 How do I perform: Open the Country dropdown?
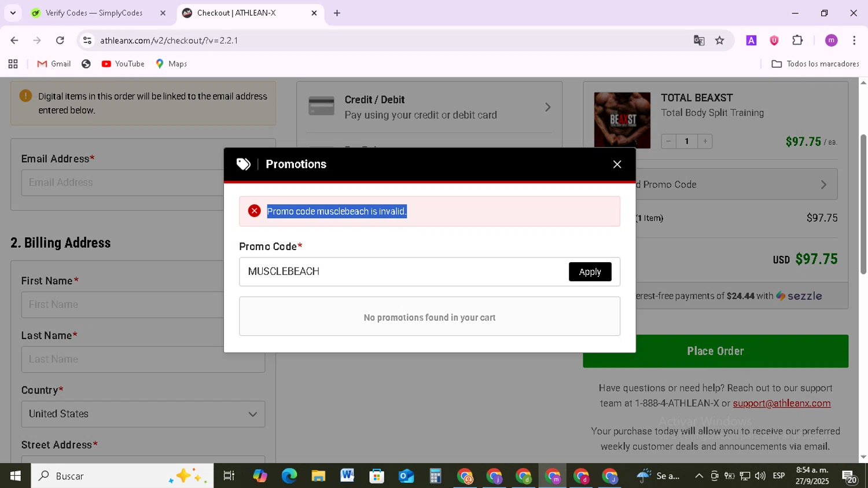coord(143,414)
